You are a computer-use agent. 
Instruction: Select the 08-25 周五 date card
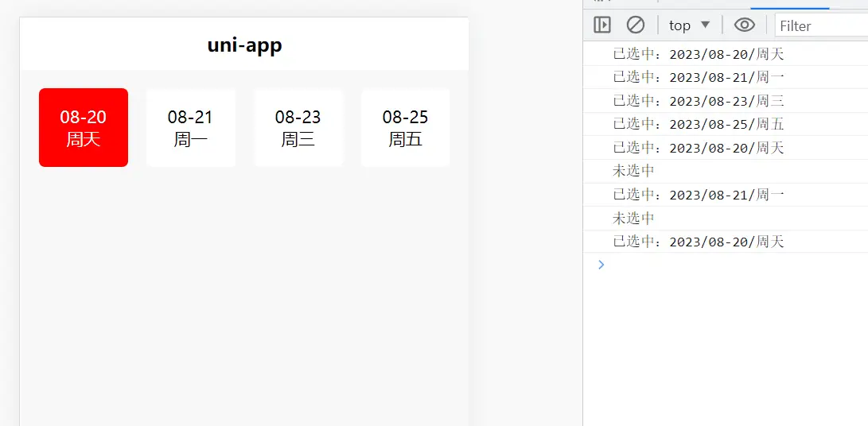coord(405,127)
